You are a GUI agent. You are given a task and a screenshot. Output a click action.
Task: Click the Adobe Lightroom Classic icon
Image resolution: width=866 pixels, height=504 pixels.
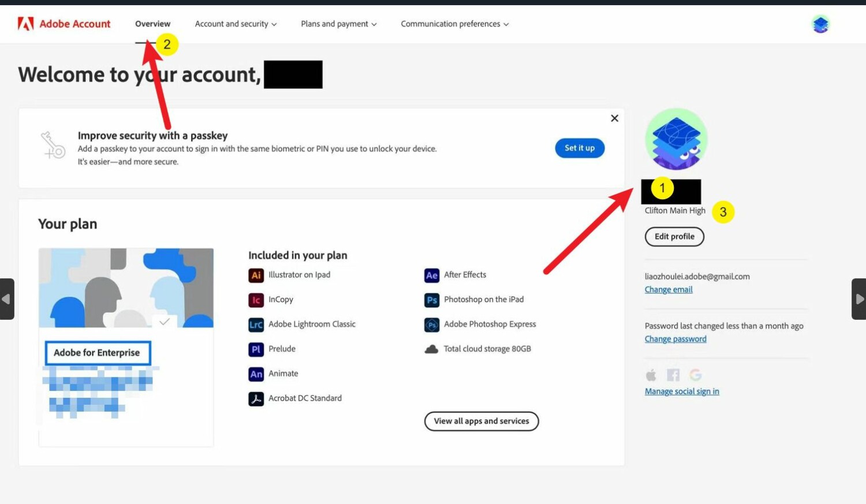click(256, 324)
